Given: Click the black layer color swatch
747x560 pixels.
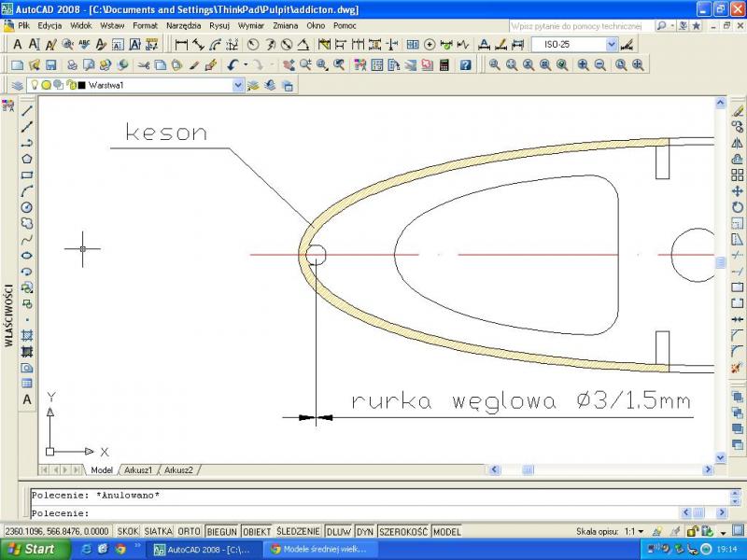Looking at the screenshot, I should [x=82, y=85].
